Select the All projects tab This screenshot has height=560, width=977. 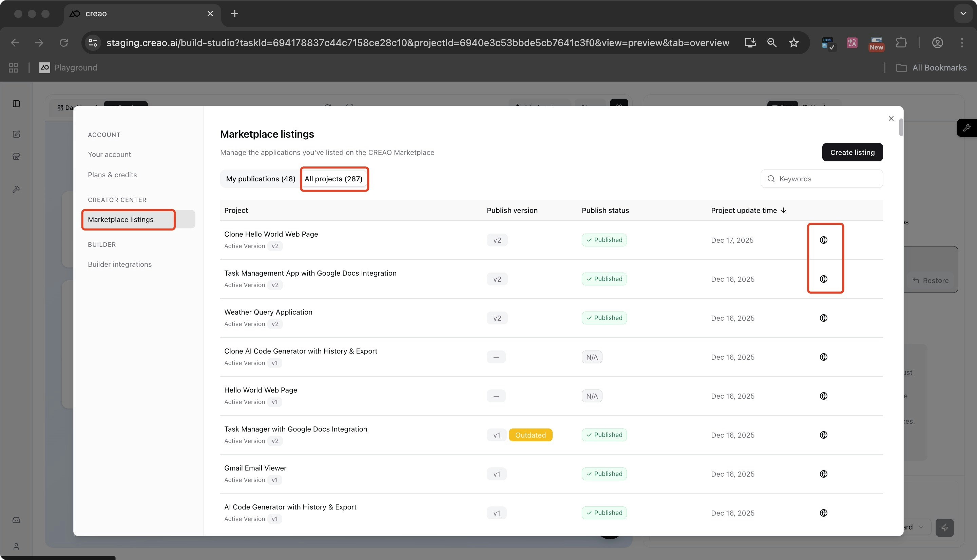tap(333, 179)
